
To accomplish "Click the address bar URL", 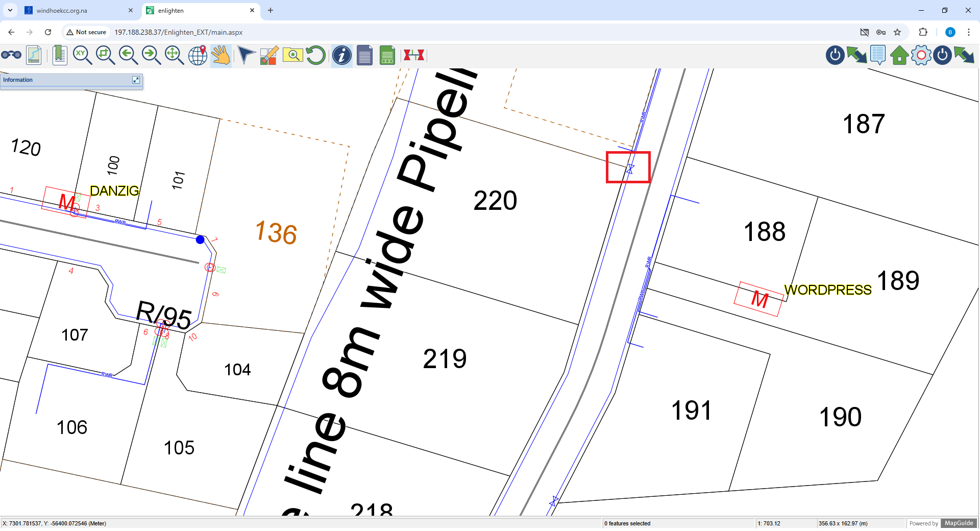I will point(178,32).
